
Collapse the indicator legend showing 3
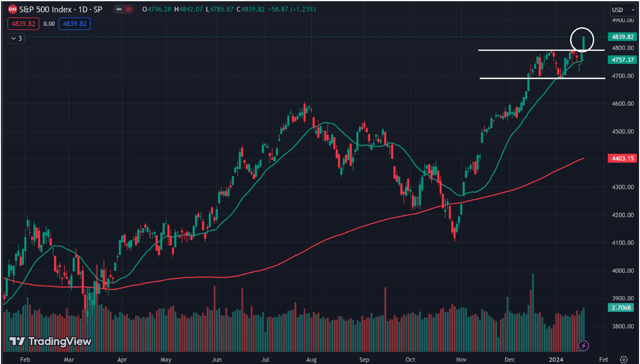tap(16, 38)
